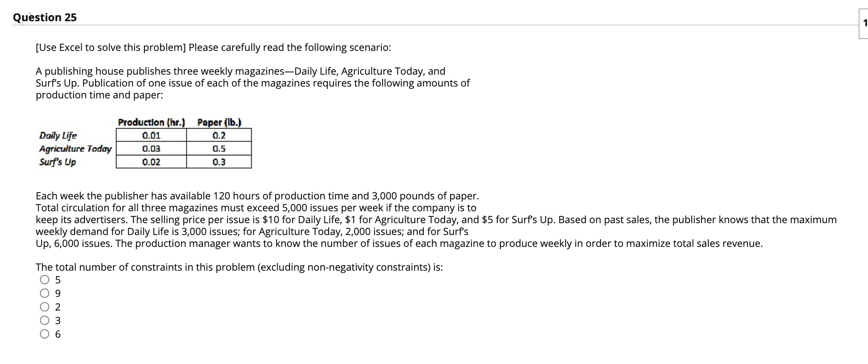
Task: Click the table cell containing 0.03
Action: [151, 149]
